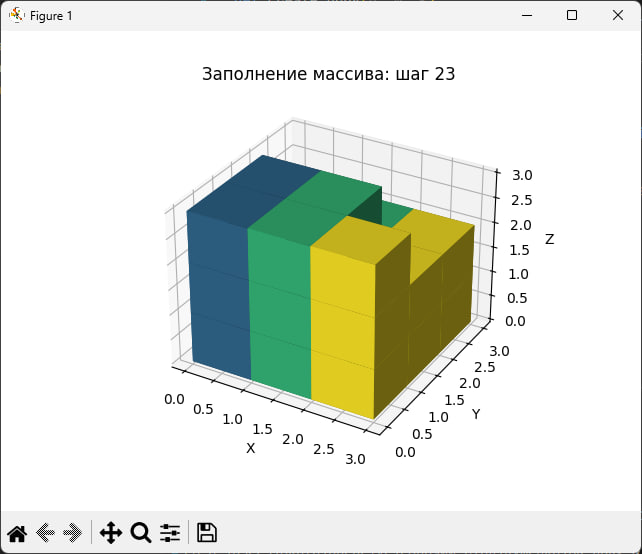Click the Y axis label

coord(476,414)
